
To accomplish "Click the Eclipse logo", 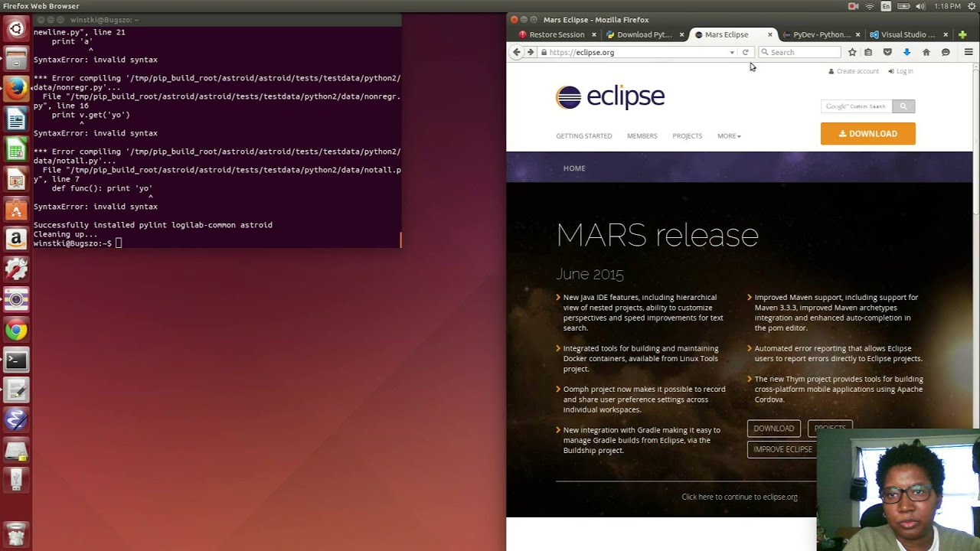I will [x=610, y=97].
